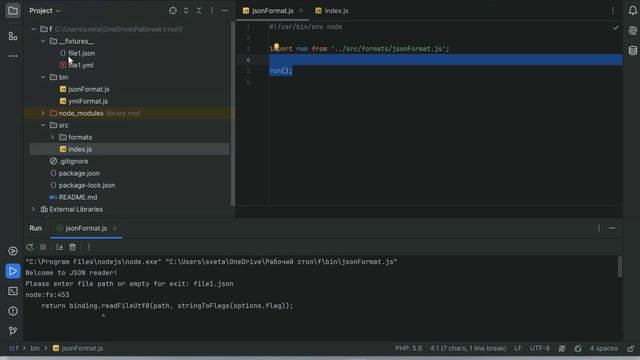Open the AI Assistant spiral icon

coord(633,31)
